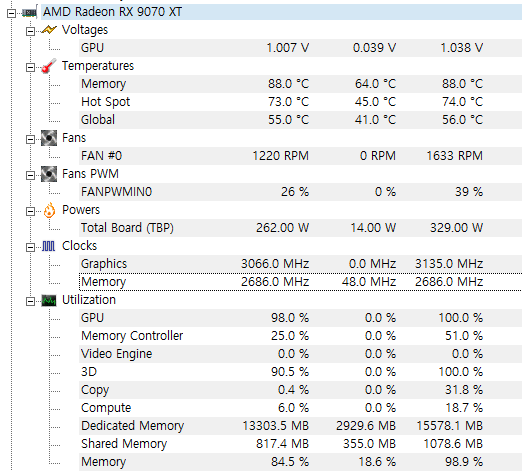Select the Hot Spot temperature row
The image size is (522, 471).
300,102
